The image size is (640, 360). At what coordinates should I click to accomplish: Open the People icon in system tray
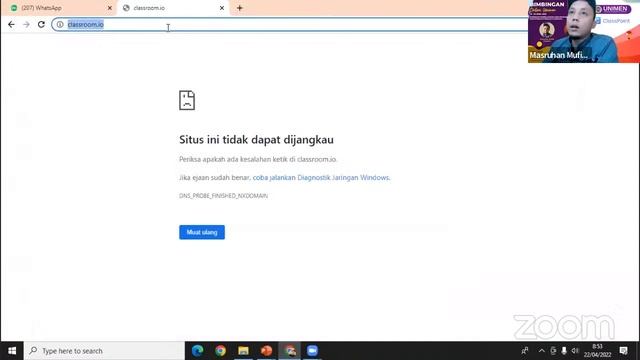pos(525,351)
